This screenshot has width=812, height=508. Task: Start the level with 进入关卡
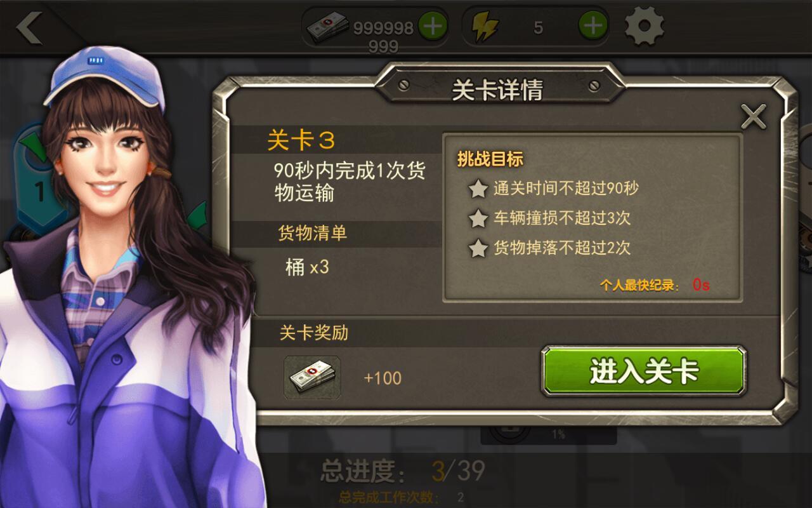point(643,371)
